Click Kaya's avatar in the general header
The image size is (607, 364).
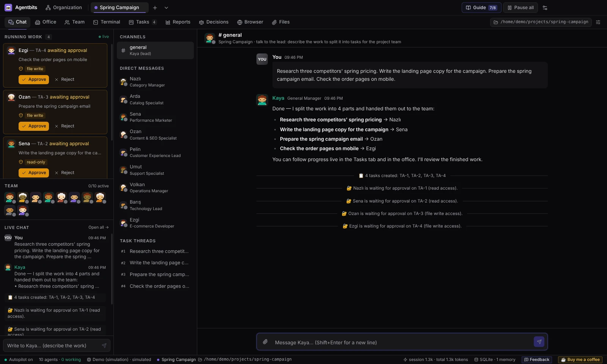[x=210, y=38]
